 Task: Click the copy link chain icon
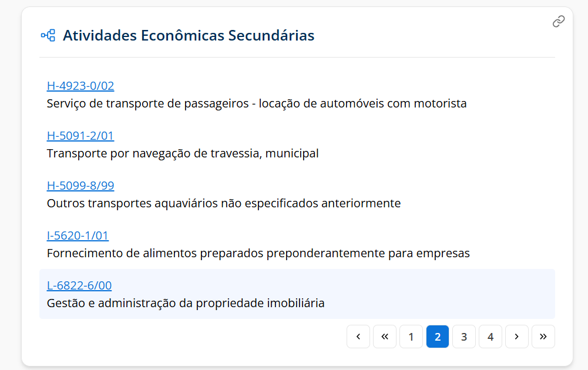pyautogui.click(x=559, y=22)
